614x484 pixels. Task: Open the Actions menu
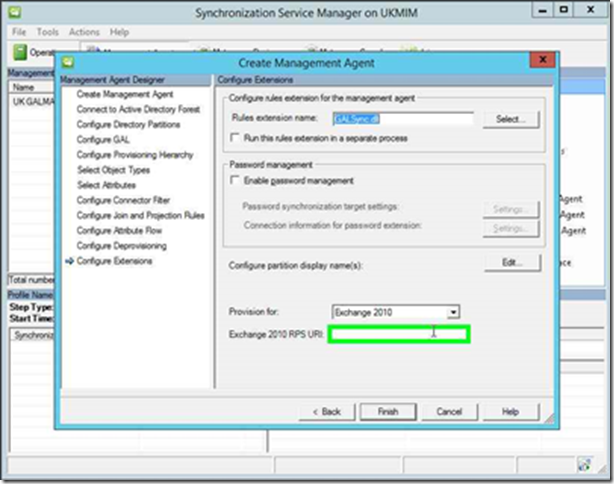(84, 32)
